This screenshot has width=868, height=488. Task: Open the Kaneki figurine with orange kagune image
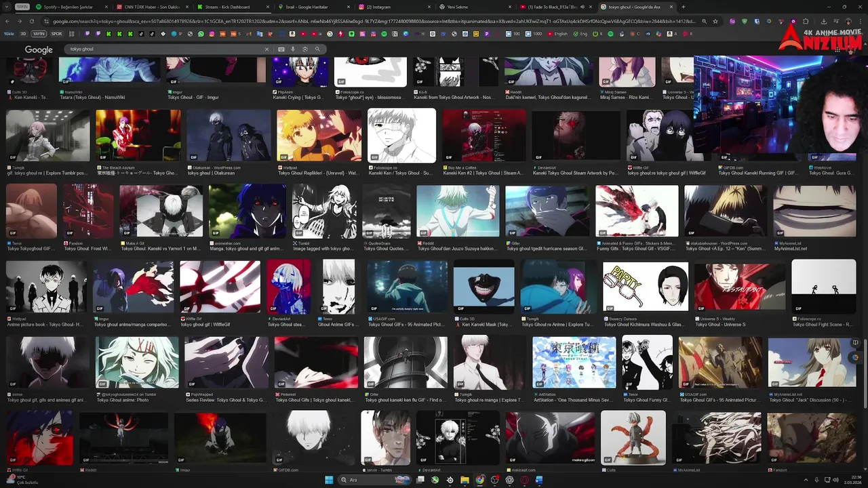pos(633,438)
